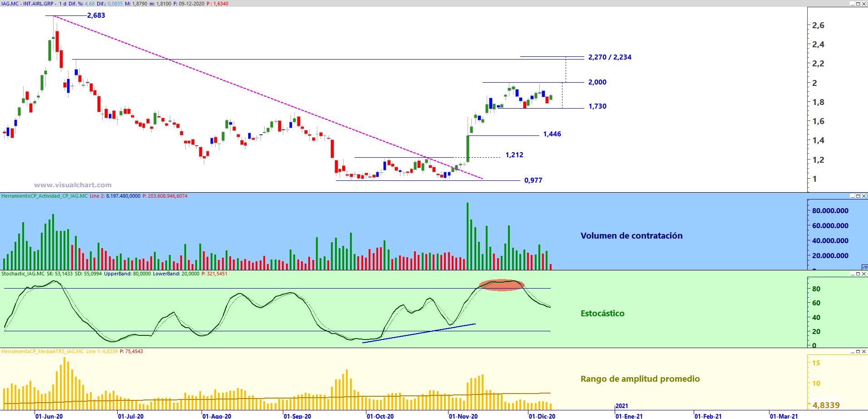Select the 2,270 / 2,234 resistance label

[610, 57]
